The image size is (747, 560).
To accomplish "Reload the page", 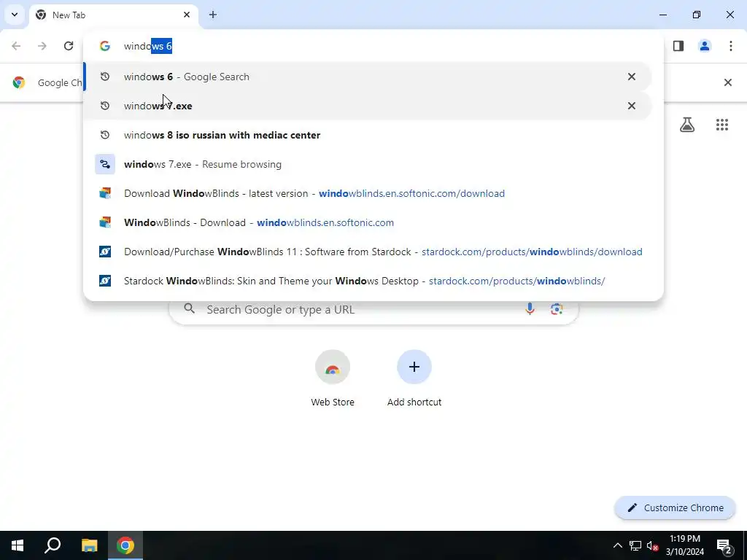I will tap(69, 46).
